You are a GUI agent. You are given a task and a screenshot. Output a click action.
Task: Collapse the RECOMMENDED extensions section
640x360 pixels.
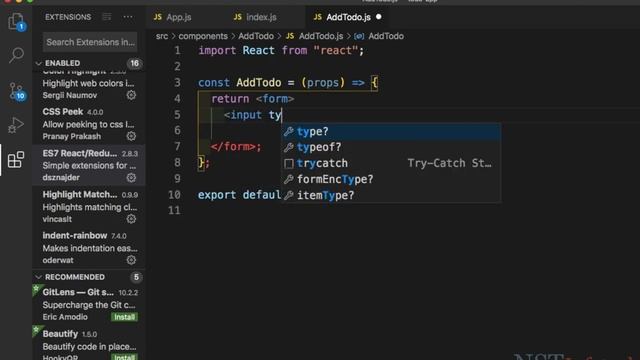tap(38, 277)
